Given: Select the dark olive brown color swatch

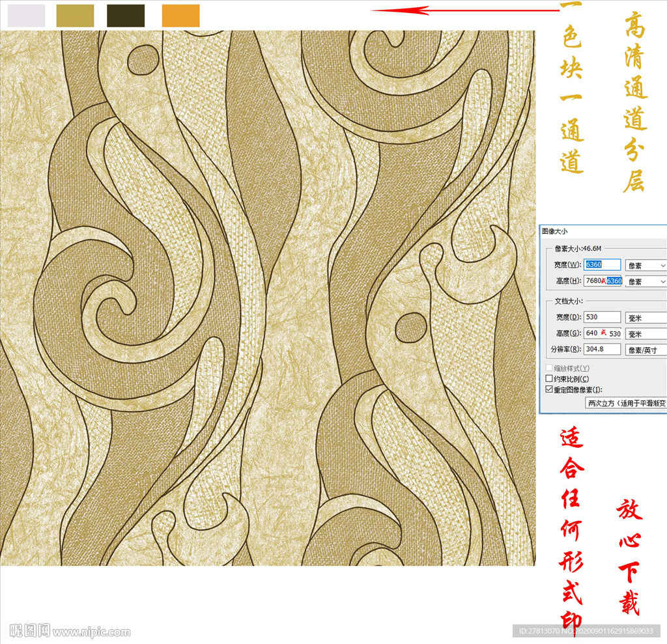Looking at the screenshot, I should [126, 16].
